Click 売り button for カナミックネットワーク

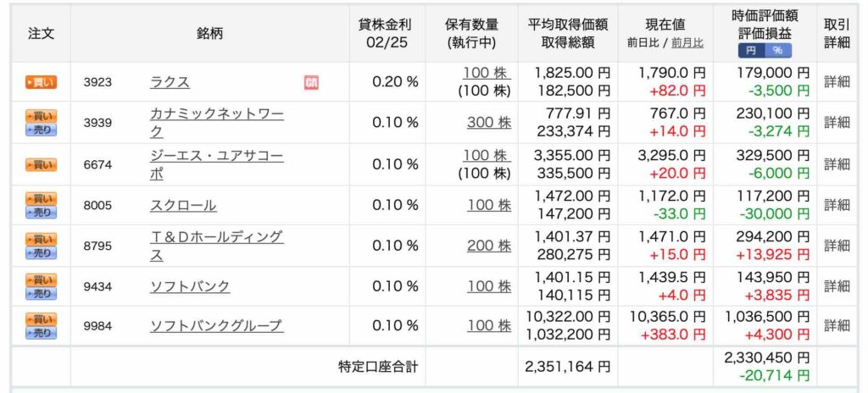click(41, 130)
